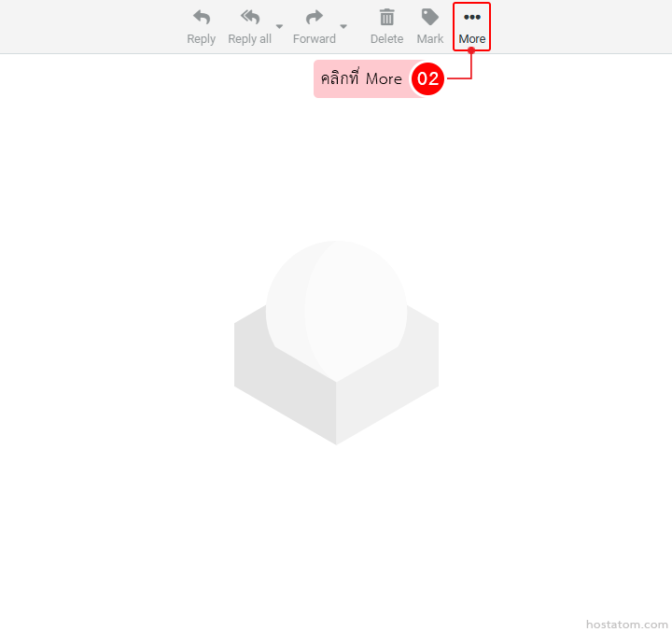Image resolution: width=672 pixels, height=632 pixels.
Task: Select the Reply all text label
Action: 249,39
